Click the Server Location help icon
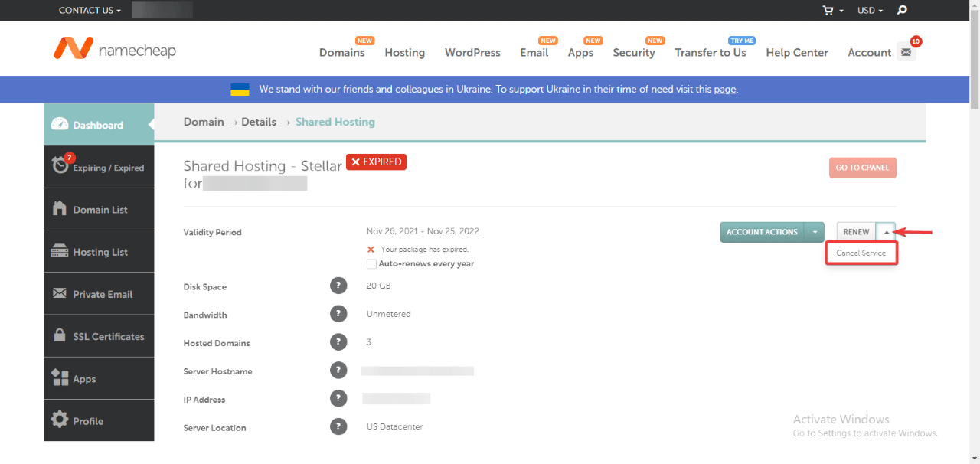 point(338,427)
